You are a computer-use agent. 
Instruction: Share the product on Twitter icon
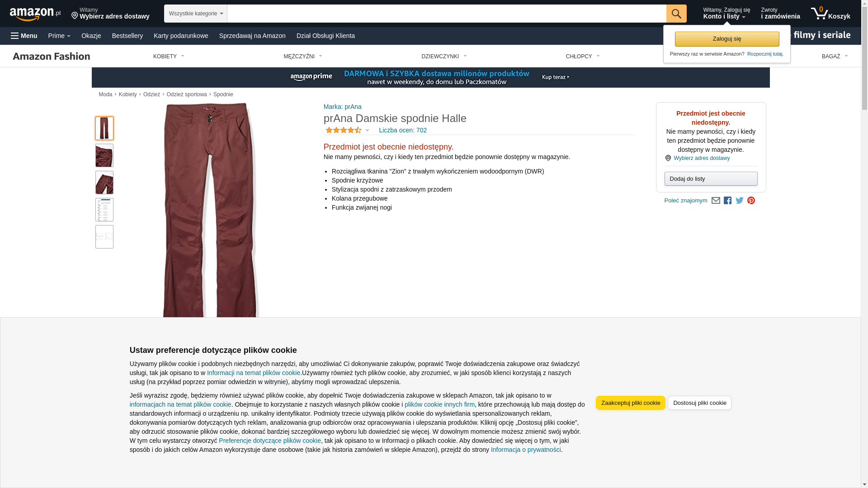click(740, 200)
